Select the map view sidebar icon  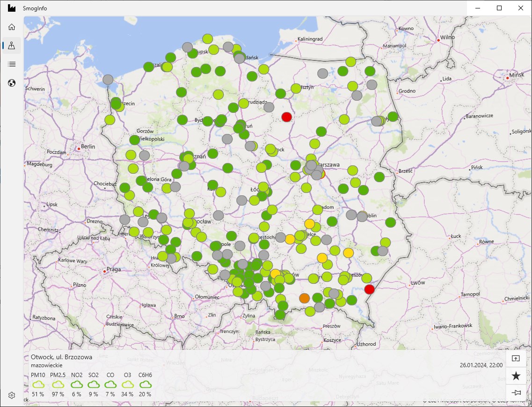pos(12,45)
